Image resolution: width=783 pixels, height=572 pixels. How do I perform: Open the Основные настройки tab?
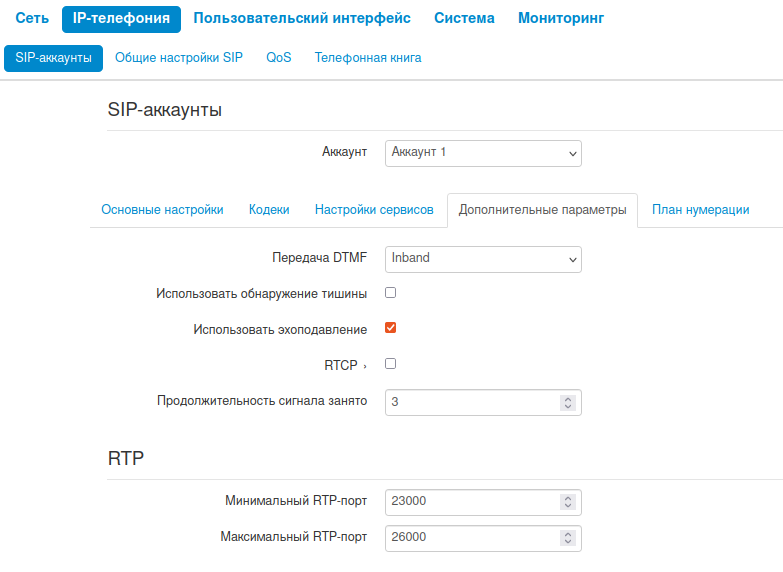162,210
